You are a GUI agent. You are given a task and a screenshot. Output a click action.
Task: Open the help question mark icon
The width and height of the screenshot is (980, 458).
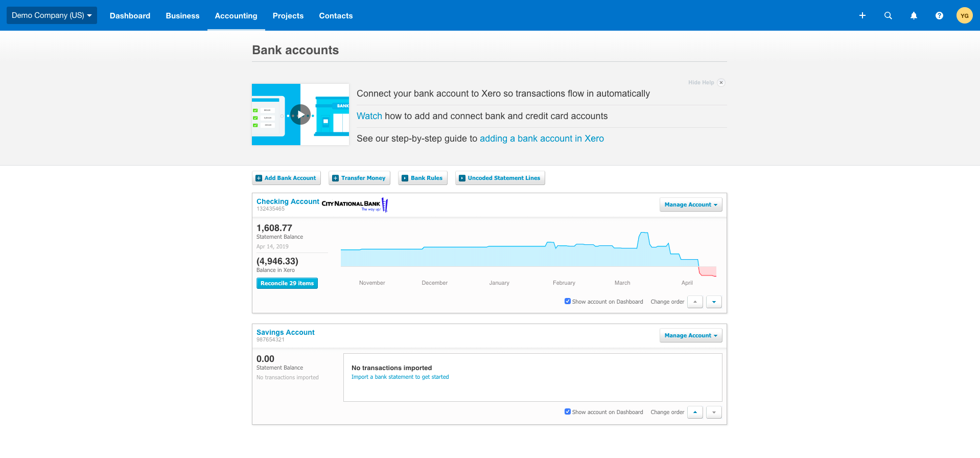(x=939, y=15)
